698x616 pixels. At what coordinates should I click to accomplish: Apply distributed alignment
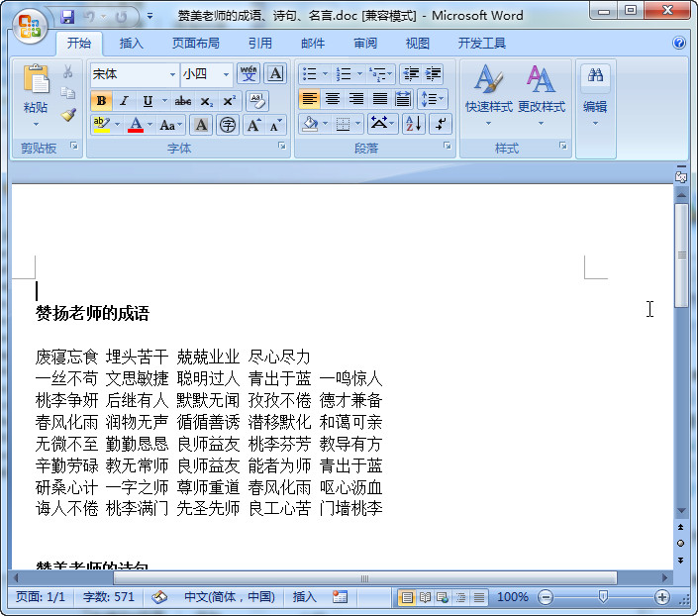click(x=403, y=98)
